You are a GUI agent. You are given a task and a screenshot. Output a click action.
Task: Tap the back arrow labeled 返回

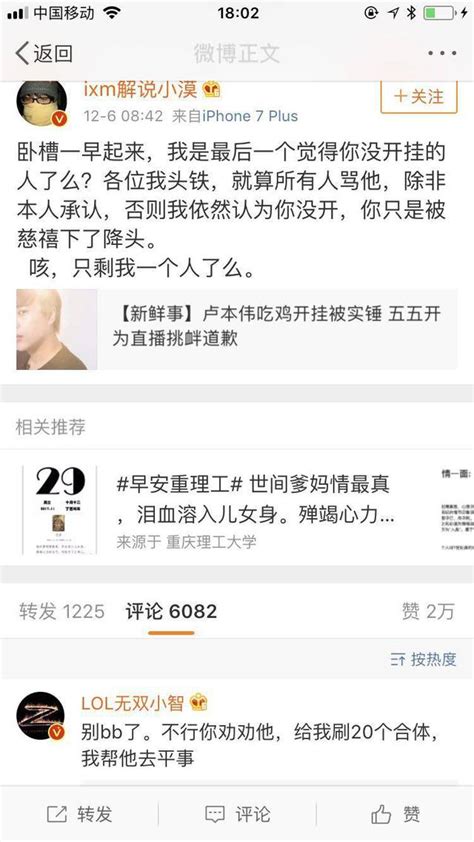click(x=44, y=53)
